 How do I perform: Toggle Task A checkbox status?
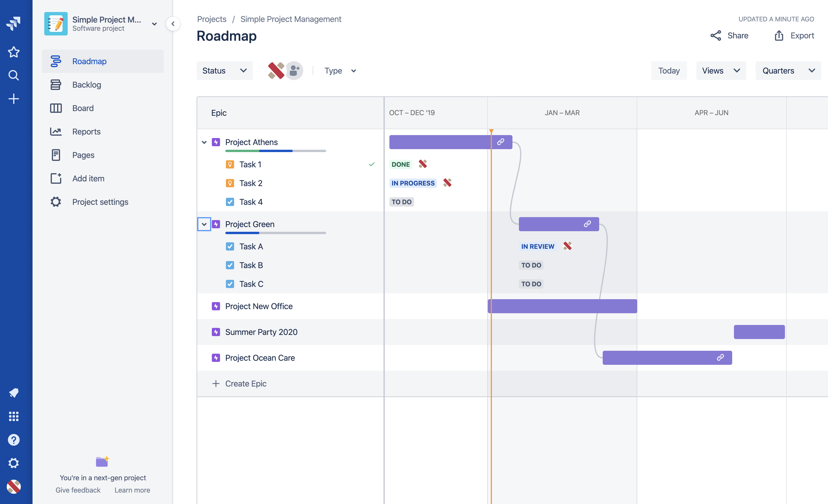coord(230,246)
